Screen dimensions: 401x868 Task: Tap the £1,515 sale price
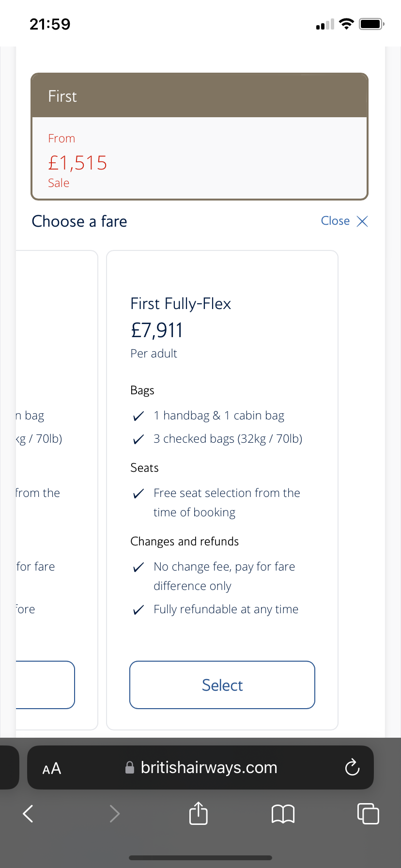[77, 163]
